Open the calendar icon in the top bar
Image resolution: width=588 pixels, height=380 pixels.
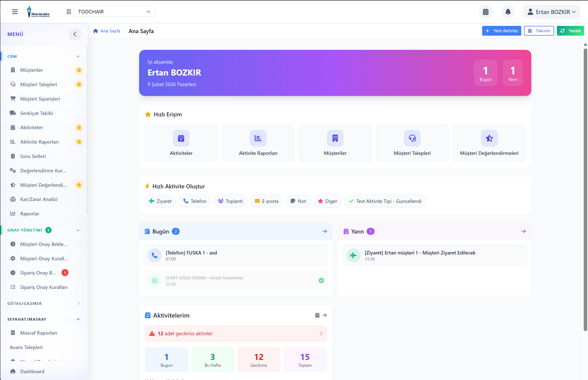tap(486, 12)
